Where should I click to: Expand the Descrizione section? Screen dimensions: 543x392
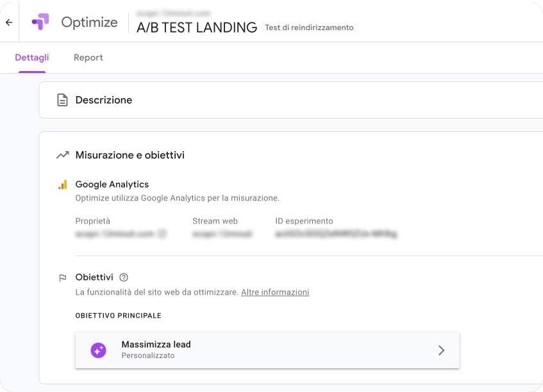tap(291, 100)
